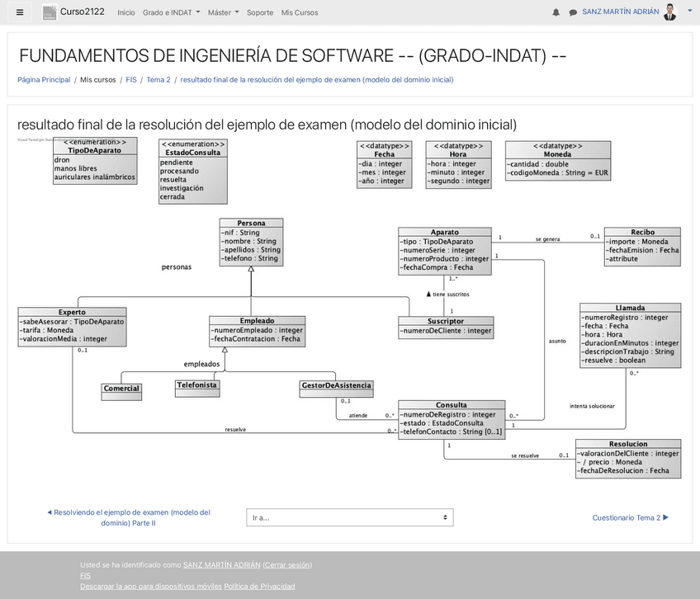Expand the Máster dropdown menu

click(x=218, y=12)
